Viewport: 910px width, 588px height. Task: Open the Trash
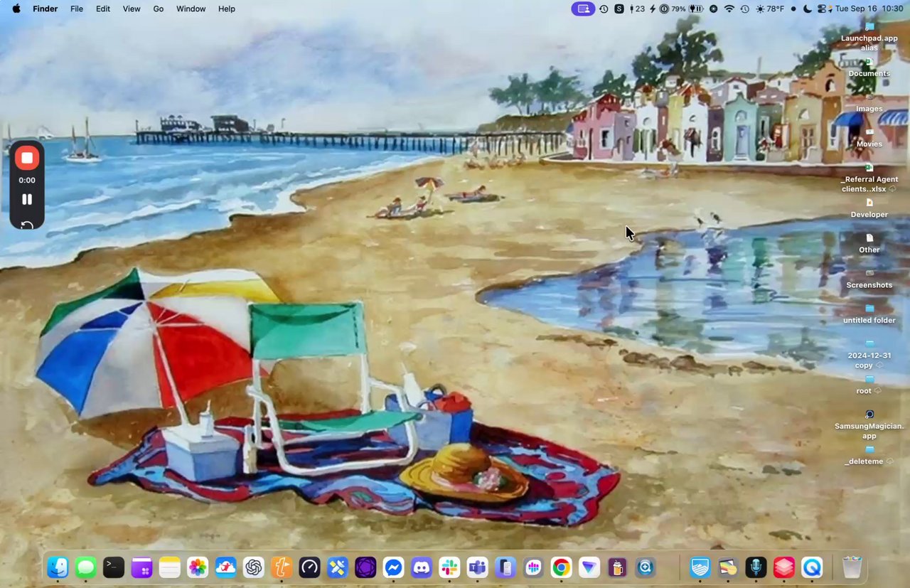click(852, 567)
